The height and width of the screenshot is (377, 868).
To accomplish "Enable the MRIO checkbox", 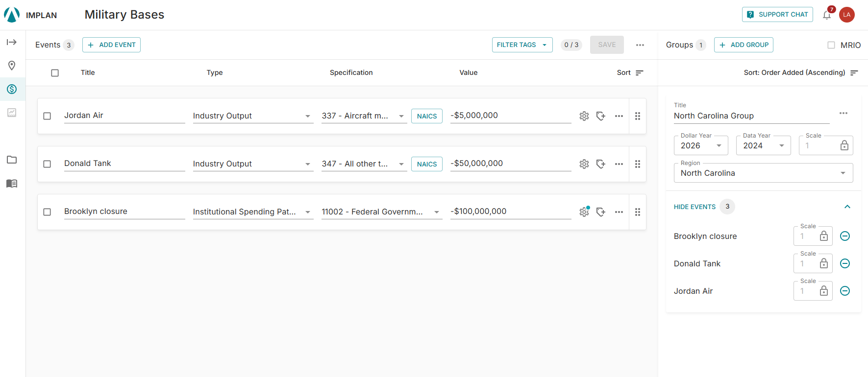I will click(831, 45).
